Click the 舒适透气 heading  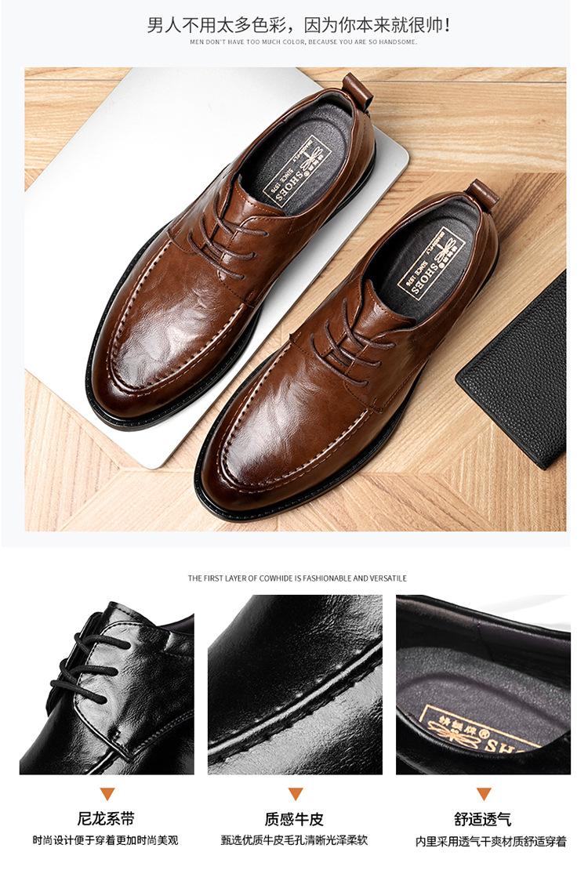click(x=482, y=819)
